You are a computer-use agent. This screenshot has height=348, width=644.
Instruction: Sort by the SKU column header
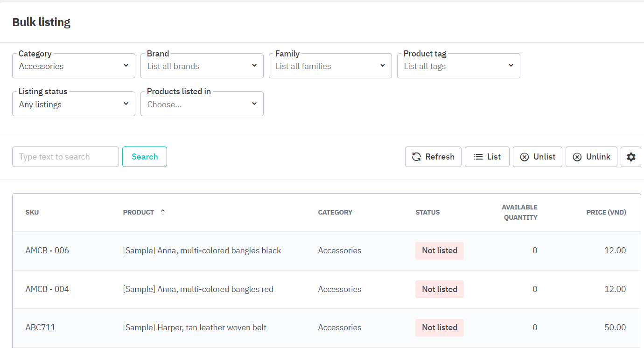point(32,212)
